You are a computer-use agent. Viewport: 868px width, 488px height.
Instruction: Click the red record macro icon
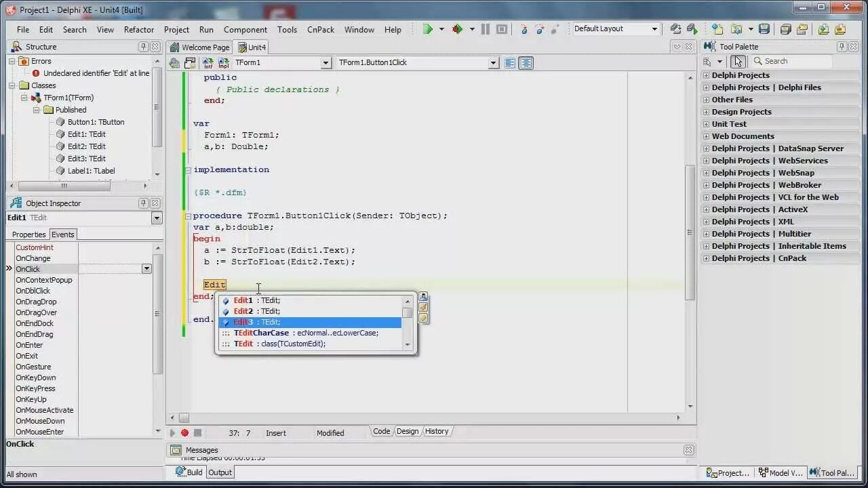[184, 432]
